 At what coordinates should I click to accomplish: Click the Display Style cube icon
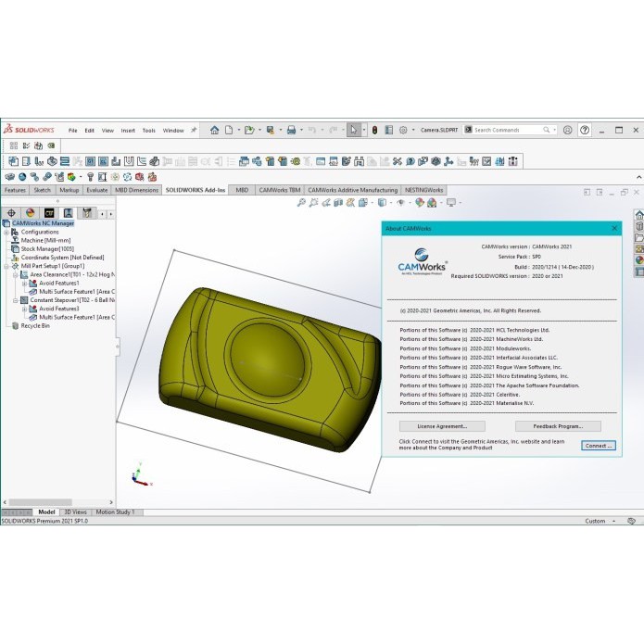(x=382, y=203)
